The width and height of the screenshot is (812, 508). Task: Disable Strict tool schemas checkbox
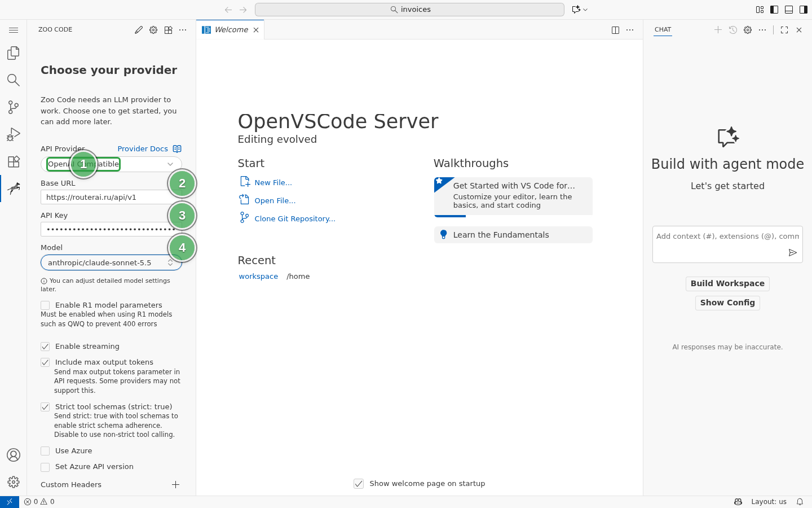(x=45, y=407)
